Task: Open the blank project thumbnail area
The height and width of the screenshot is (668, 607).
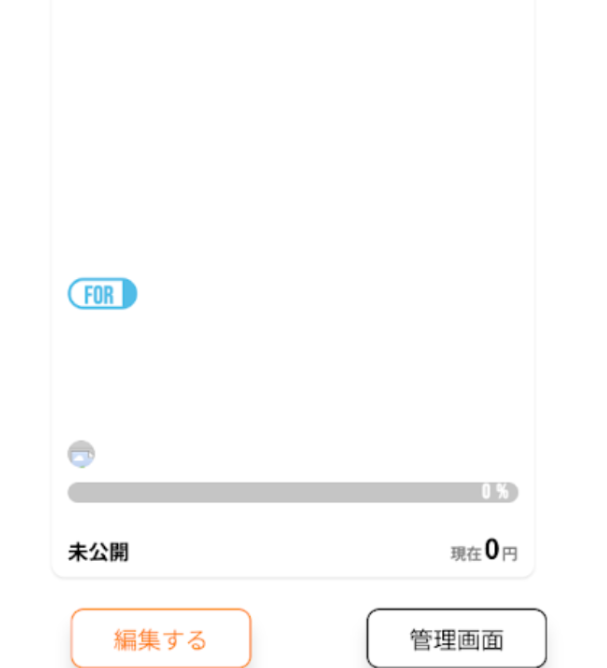Action: (293, 132)
